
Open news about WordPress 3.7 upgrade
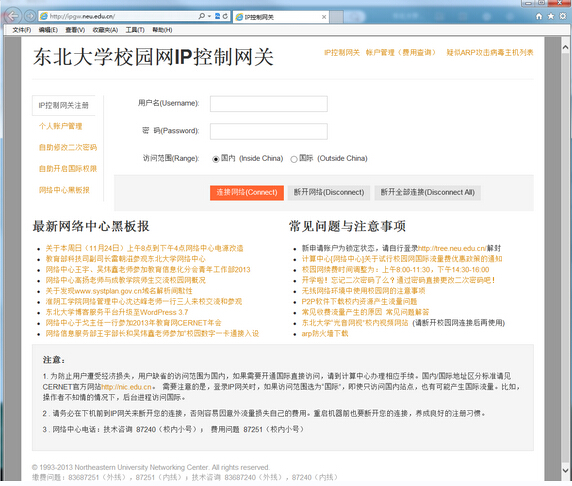(x=117, y=312)
